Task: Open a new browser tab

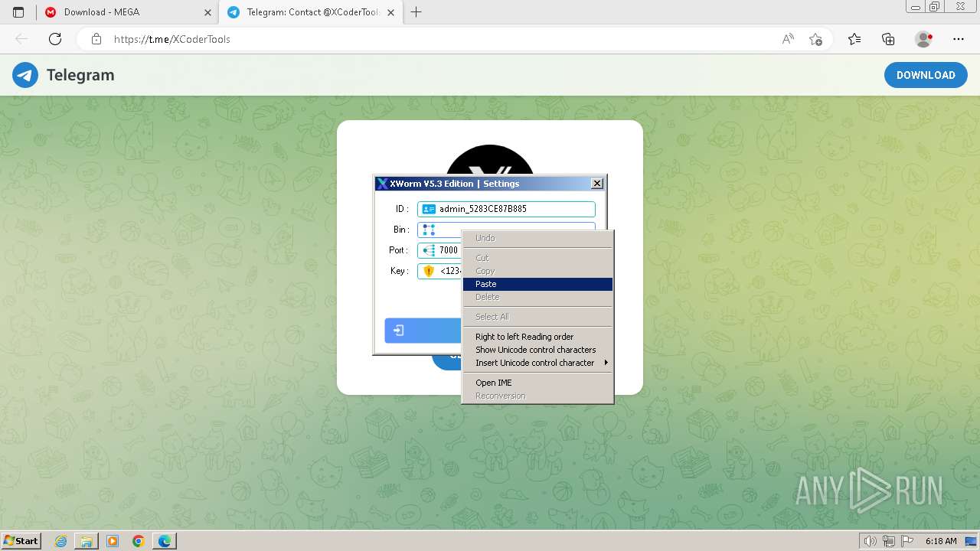Action: coord(416,12)
